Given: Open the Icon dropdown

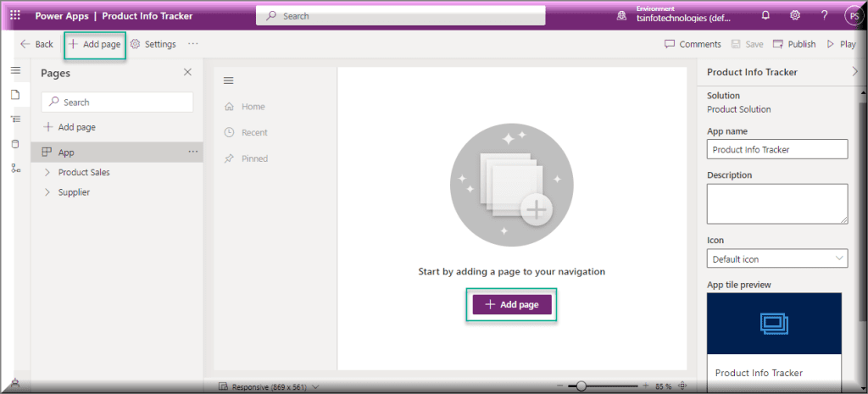Looking at the screenshot, I should tap(777, 258).
